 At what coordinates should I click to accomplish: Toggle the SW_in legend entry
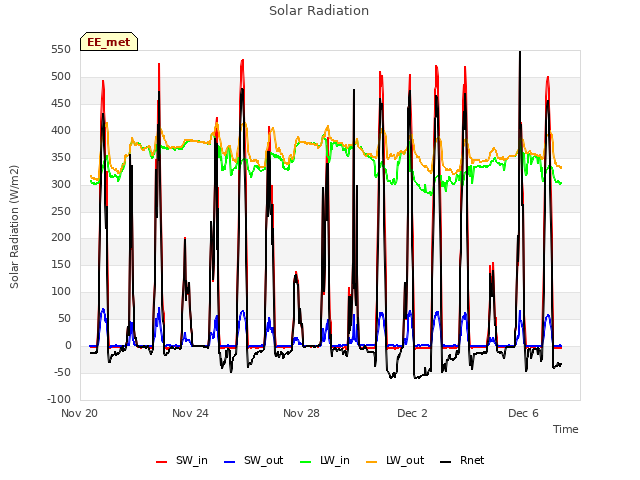point(182,460)
